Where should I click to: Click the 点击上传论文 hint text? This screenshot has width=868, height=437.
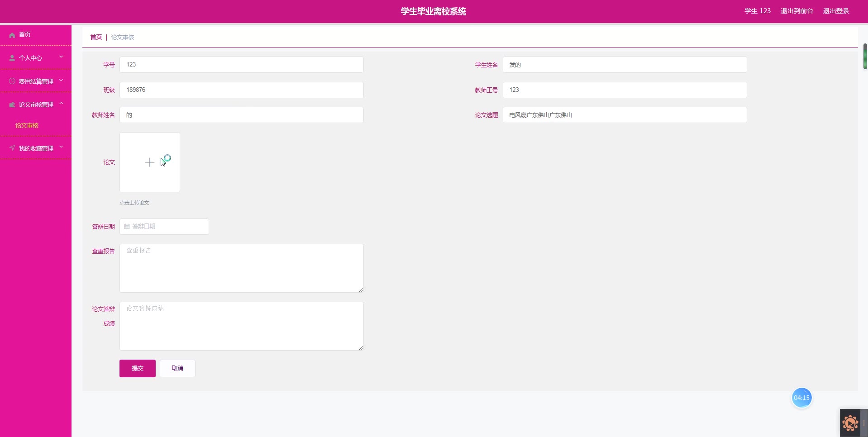click(x=134, y=203)
